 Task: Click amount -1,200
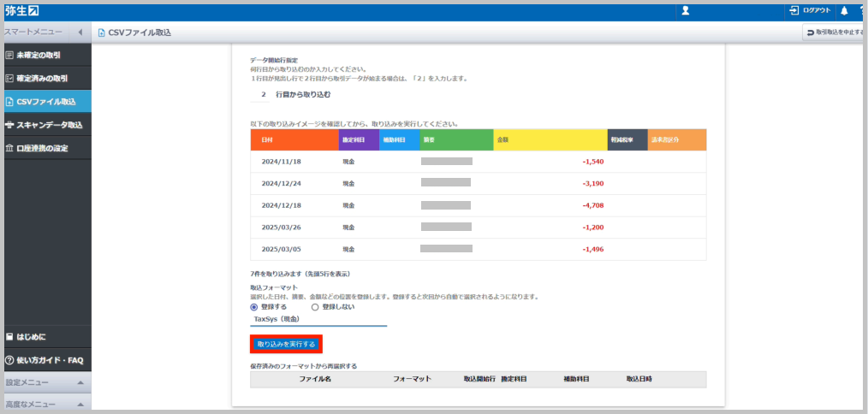click(593, 227)
